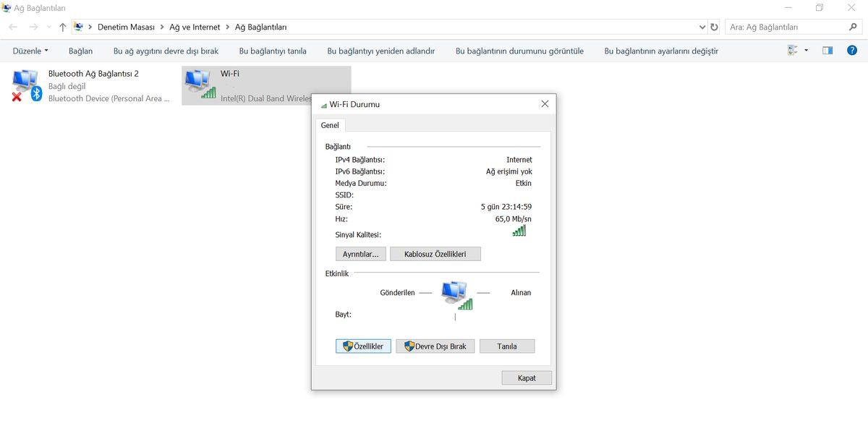Open the Düzenle dropdown menu
The height and width of the screenshot is (444, 868).
point(30,50)
